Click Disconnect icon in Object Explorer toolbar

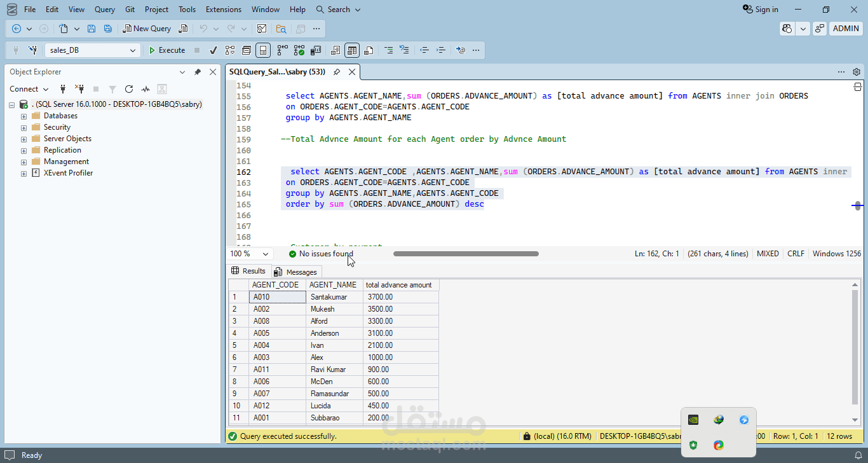click(79, 89)
